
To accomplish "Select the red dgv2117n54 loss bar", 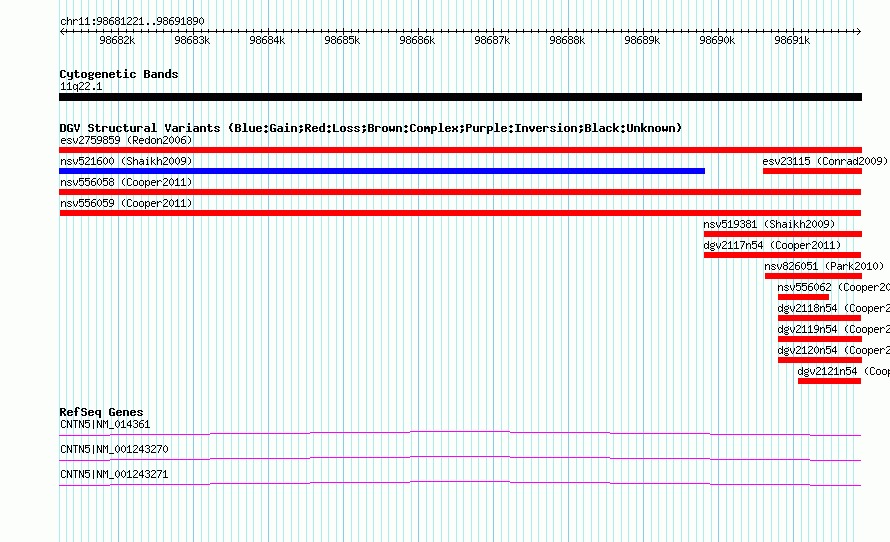I will [783, 255].
